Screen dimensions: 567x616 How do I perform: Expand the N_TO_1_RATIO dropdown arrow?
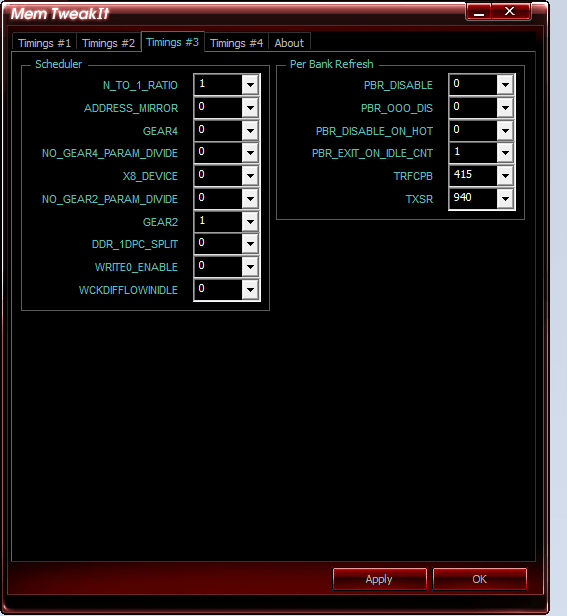[250, 85]
